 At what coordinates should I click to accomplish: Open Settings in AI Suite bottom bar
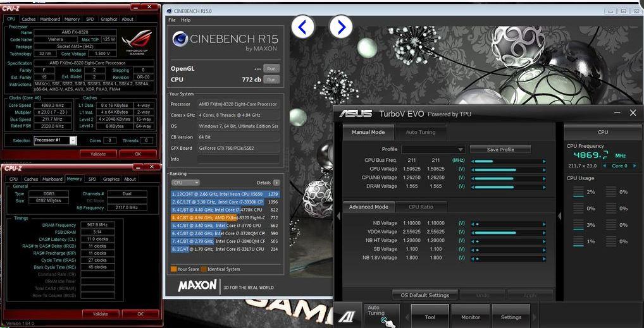511,316
